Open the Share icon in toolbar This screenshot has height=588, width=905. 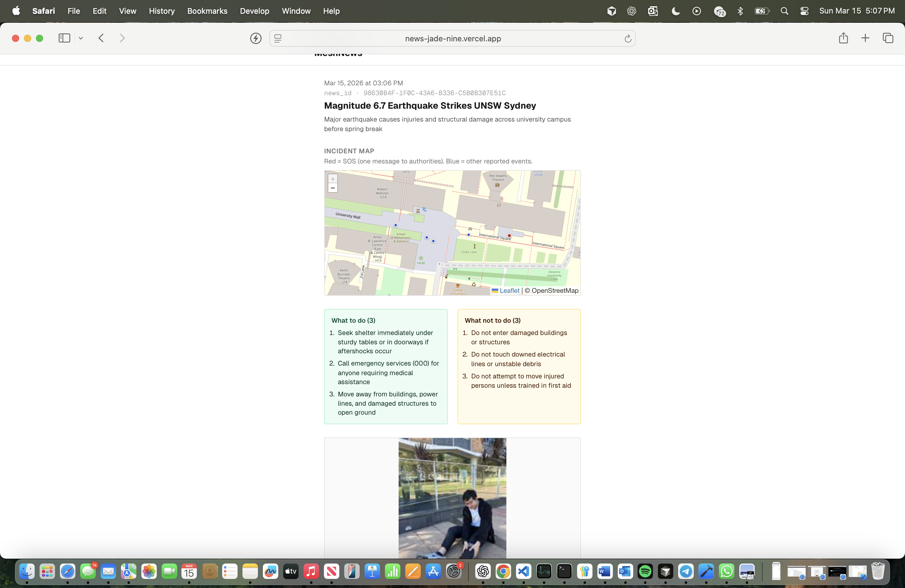pyautogui.click(x=843, y=38)
